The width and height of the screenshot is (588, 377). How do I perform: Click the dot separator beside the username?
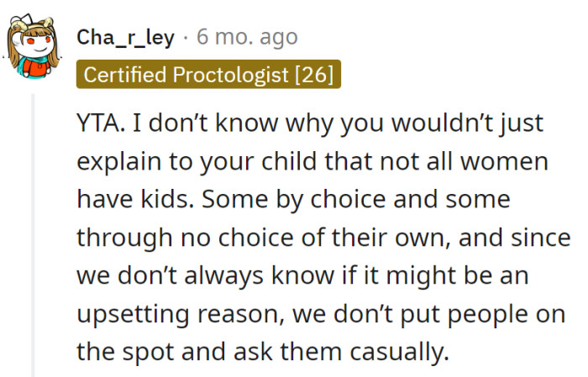coord(186,37)
